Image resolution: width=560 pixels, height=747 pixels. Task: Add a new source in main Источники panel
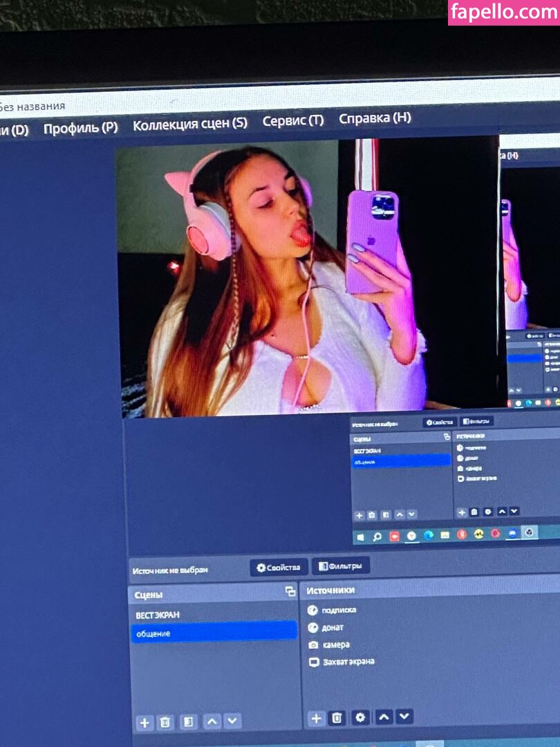pos(316,719)
